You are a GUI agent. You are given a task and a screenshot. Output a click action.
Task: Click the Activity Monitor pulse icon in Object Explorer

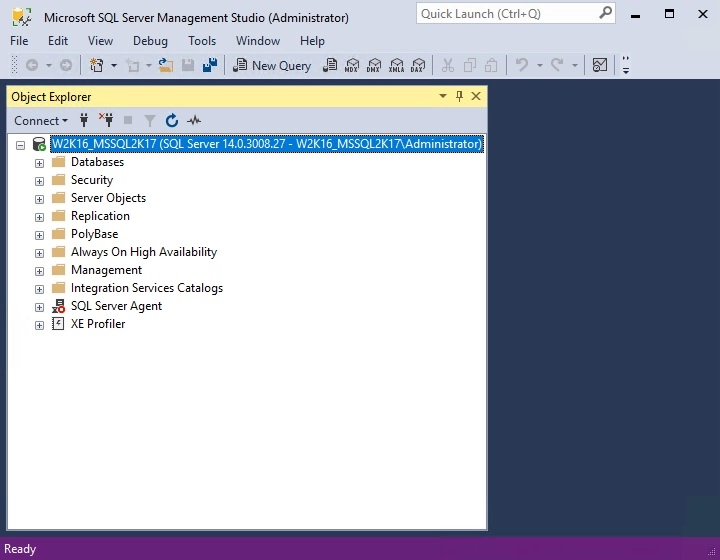[x=194, y=121]
